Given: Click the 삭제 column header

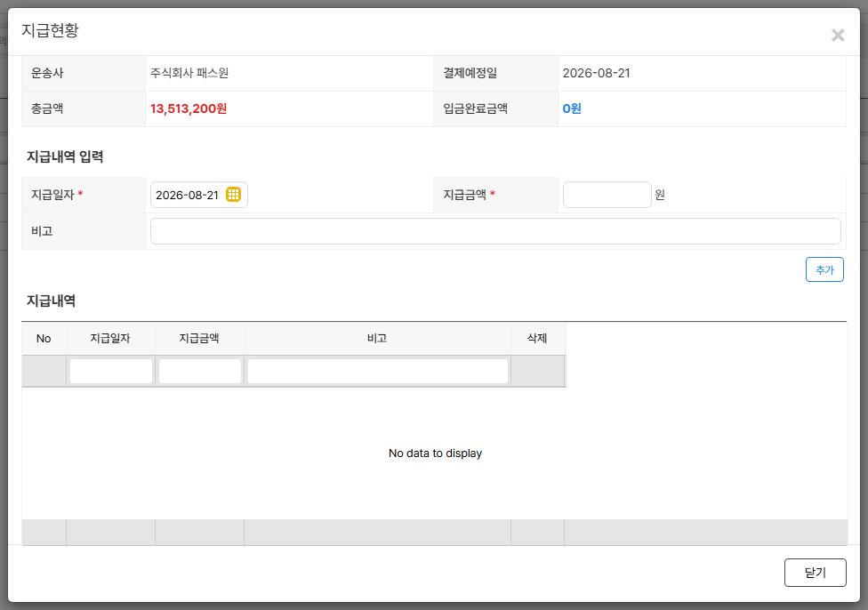Looking at the screenshot, I should pos(537,338).
